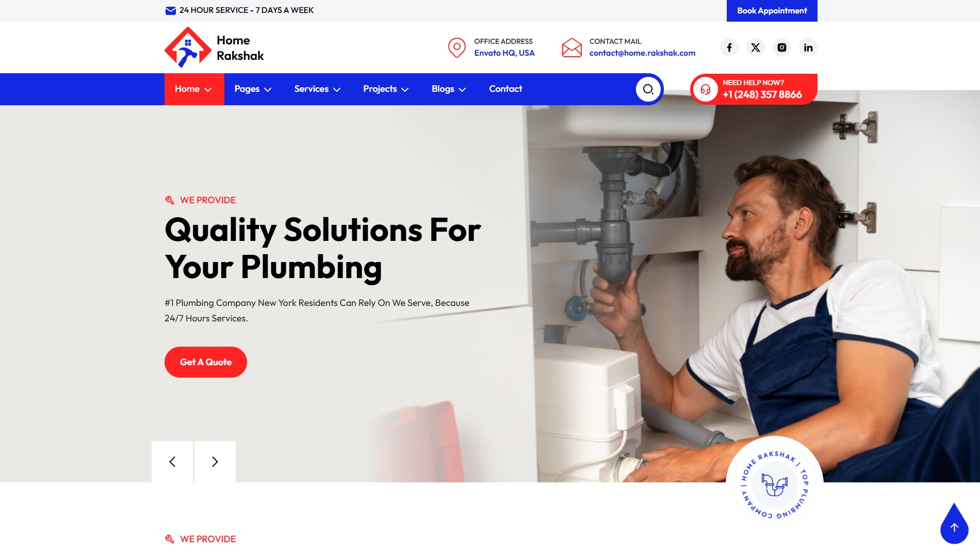Click the water drop back-to-top icon

point(954,524)
